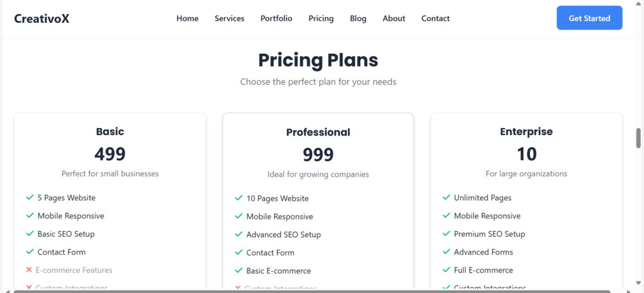Click the checkmark beside Advanced SEO Setup

[x=238, y=234]
